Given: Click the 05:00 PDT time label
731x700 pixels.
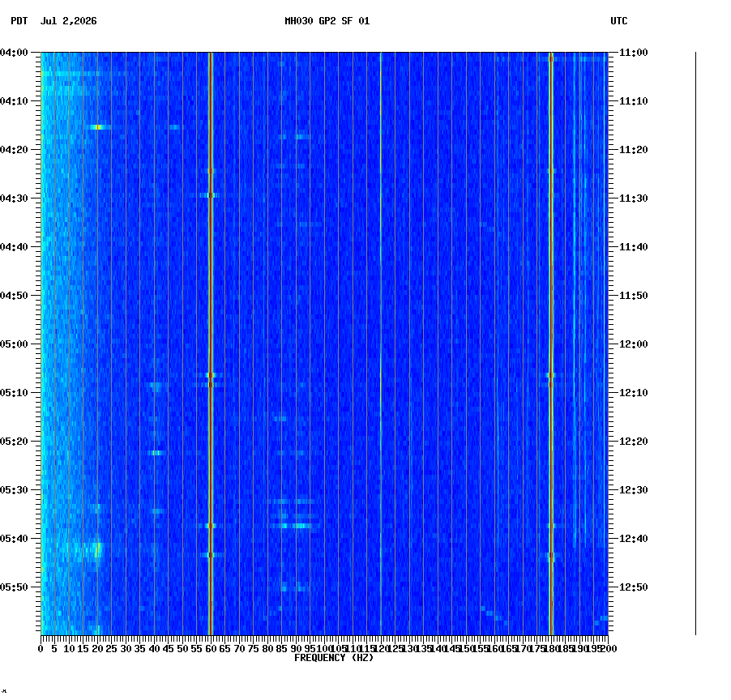Looking at the screenshot, I should coord(14,344).
